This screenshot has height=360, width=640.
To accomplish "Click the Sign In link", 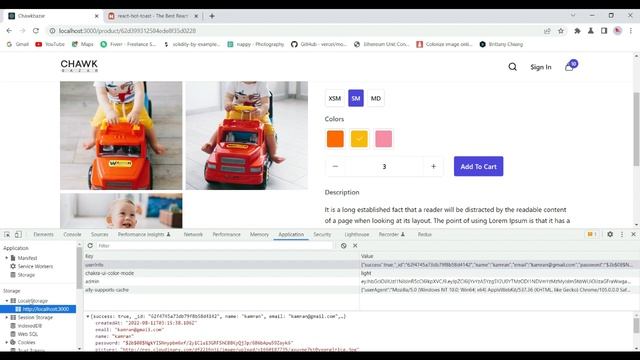I will [541, 67].
